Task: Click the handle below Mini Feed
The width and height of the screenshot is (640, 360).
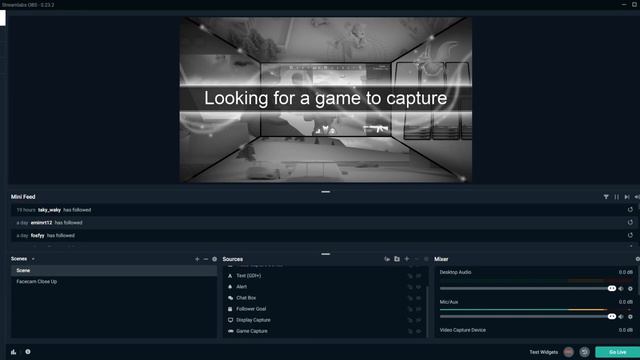Action: (325, 254)
